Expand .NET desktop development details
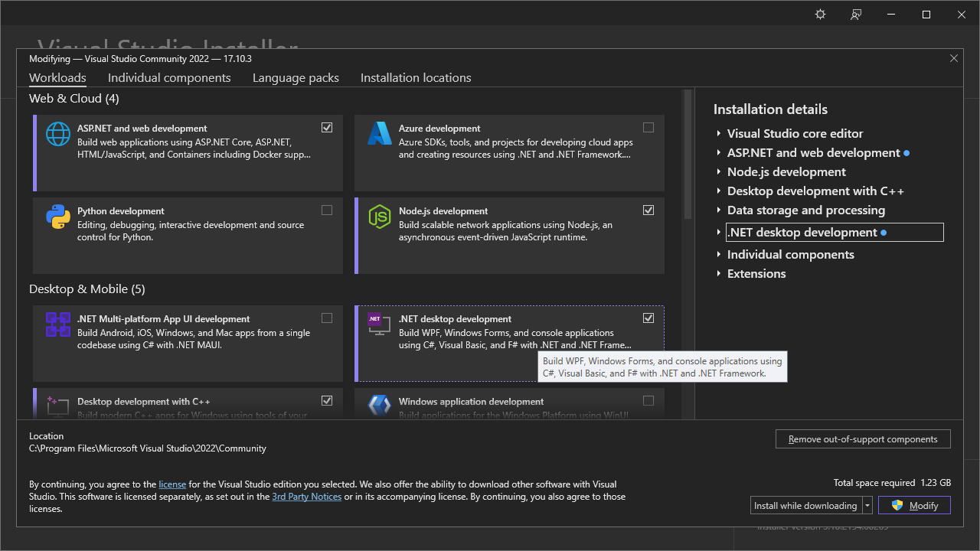The height and width of the screenshot is (551, 980). (719, 232)
